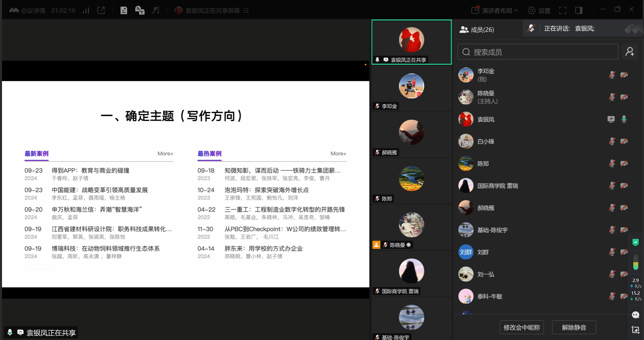
Task: Open the network signal strength indicator
Action: click(x=86, y=10)
